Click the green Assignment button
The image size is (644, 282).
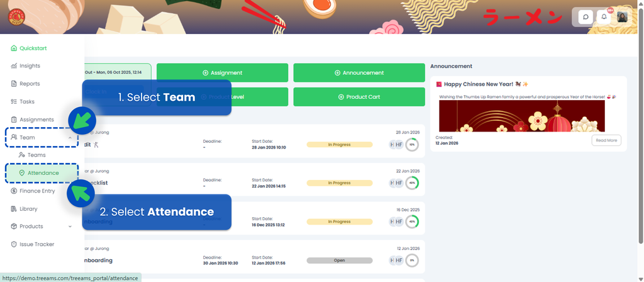pyautogui.click(x=222, y=72)
